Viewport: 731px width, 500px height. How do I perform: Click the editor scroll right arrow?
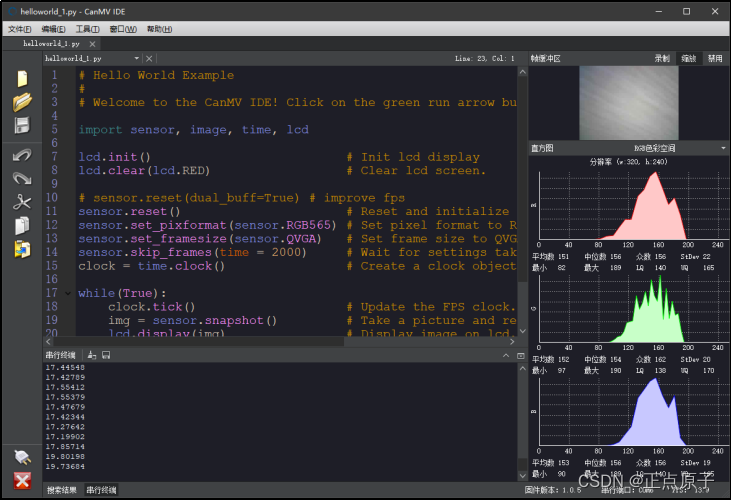(512, 342)
